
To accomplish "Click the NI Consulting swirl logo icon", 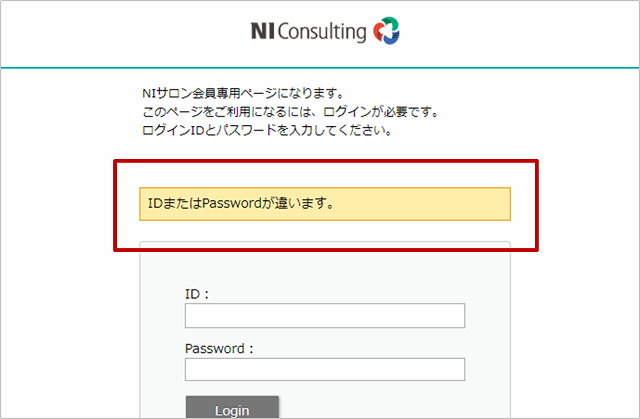I will (x=386, y=31).
